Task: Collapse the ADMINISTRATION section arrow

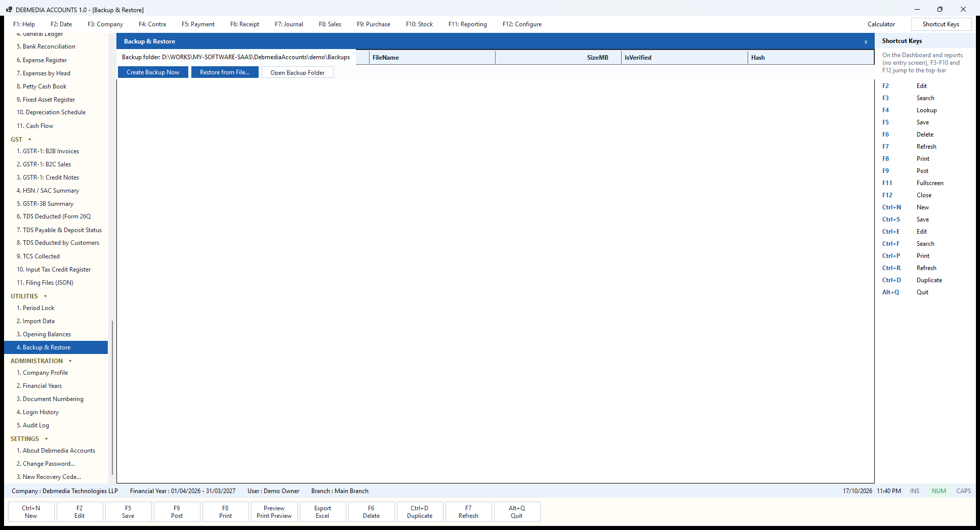Action: (x=70, y=361)
